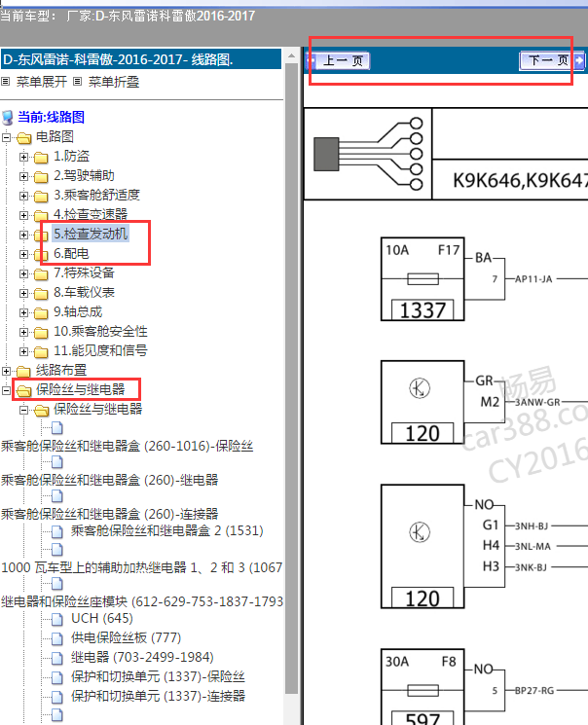Click the 电路图 folder icon
The height and width of the screenshot is (725, 588).
point(24,137)
